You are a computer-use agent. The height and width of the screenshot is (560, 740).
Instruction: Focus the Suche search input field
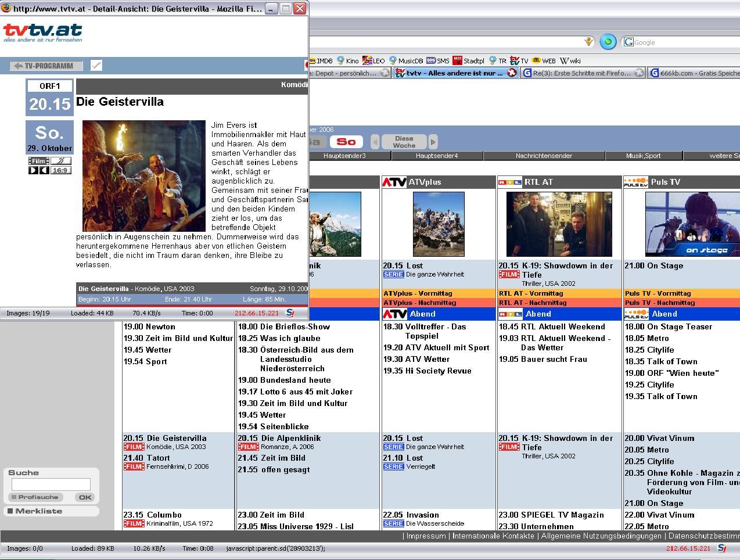[x=51, y=484]
